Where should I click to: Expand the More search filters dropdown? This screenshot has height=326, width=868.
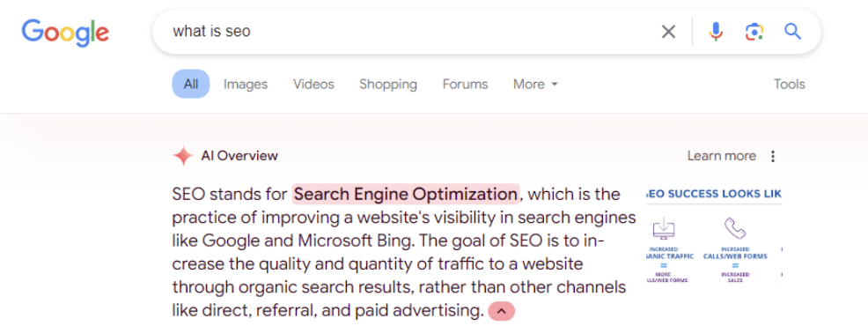click(535, 85)
